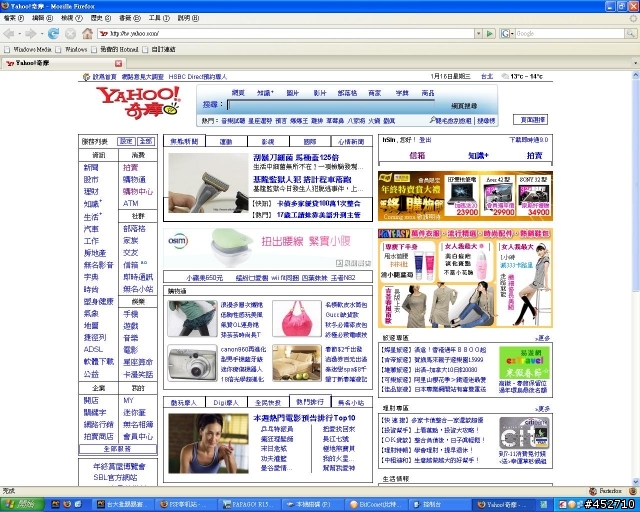This screenshot has width=640, height=512.
Task: Open the 股市 link in the sidebar
Action: [91, 179]
